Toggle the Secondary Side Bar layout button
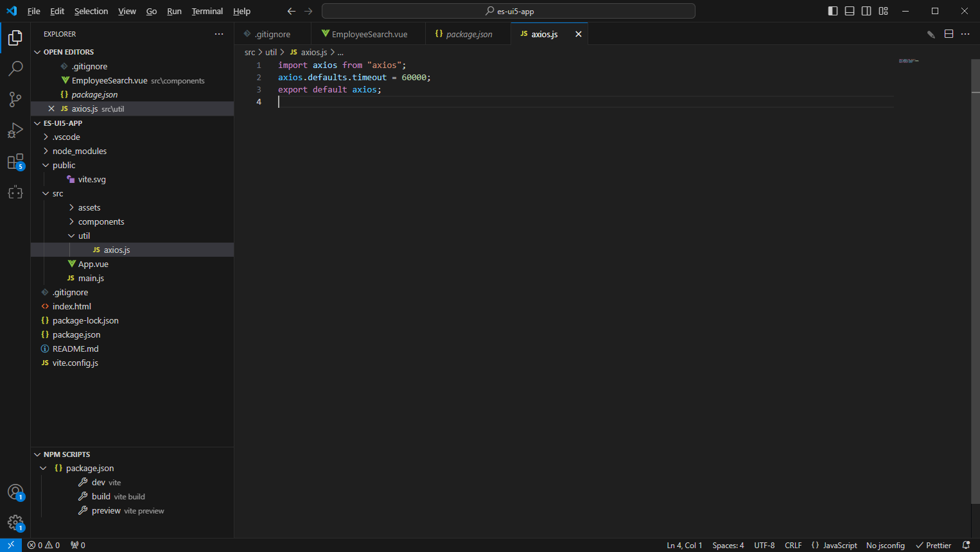The height and width of the screenshot is (552, 980). (866, 11)
